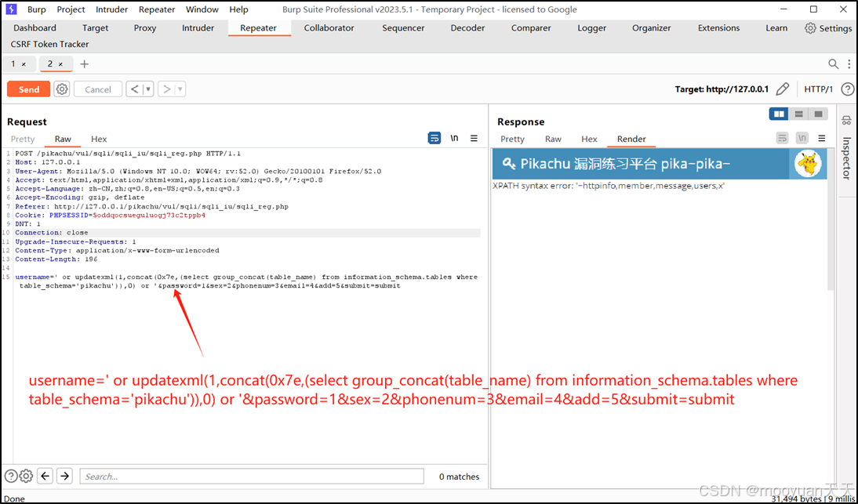Open the Repeater menu in the menu bar

157,9
